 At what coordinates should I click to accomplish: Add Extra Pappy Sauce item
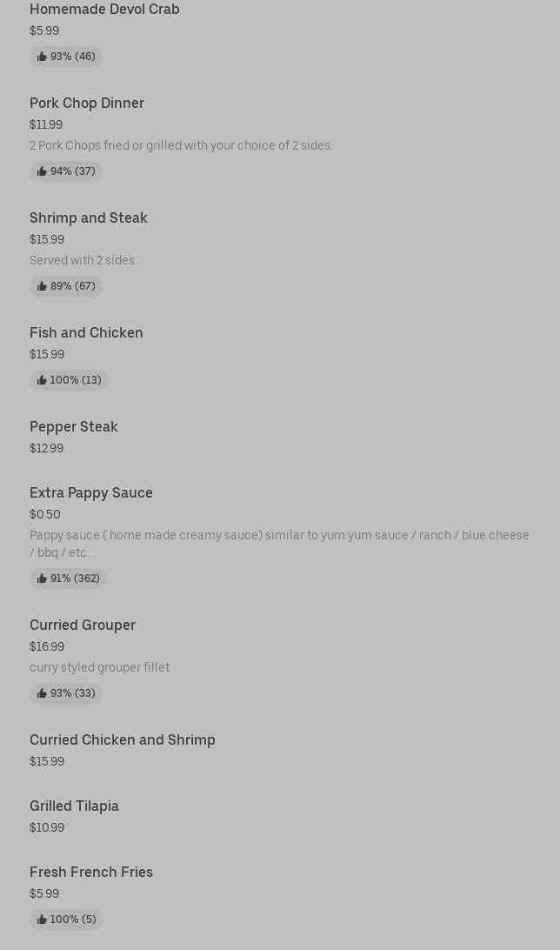point(91,492)
